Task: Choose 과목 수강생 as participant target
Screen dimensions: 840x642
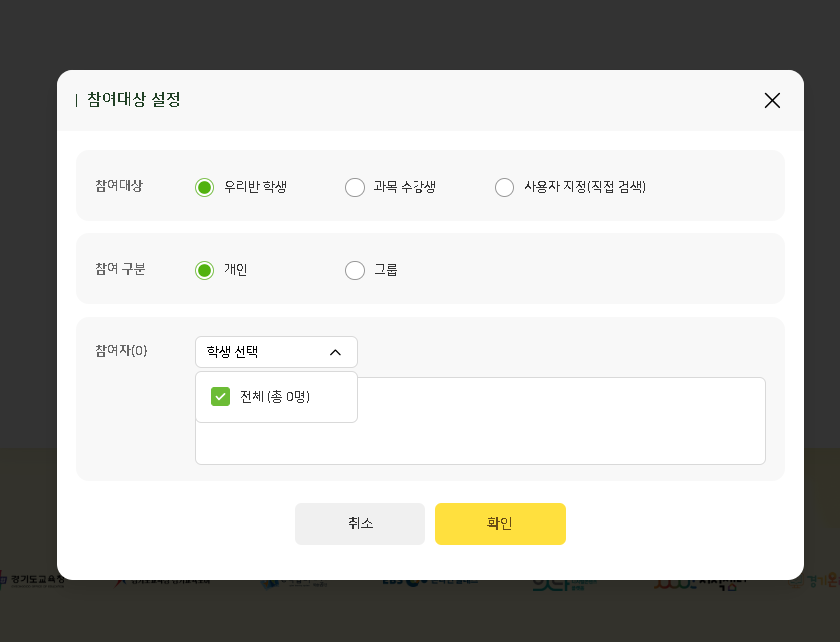Action: [x=355, y=187]
